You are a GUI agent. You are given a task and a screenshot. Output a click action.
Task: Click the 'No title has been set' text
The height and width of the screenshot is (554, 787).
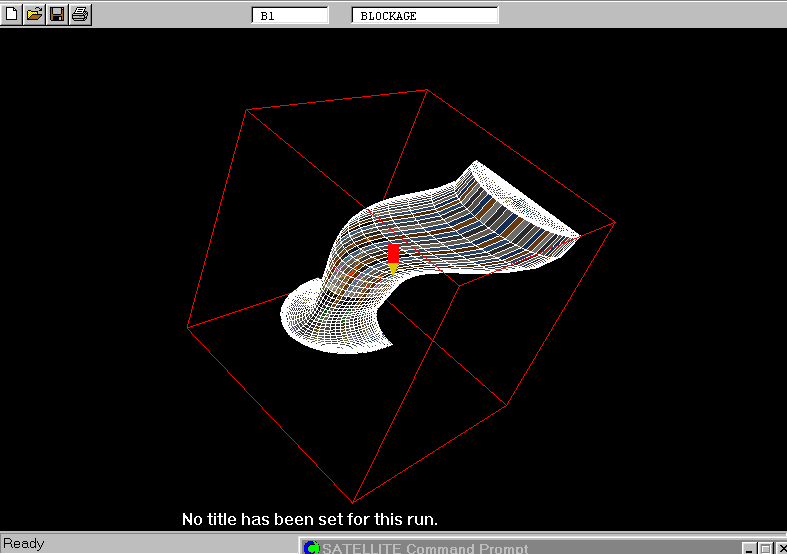click(310, 520)
